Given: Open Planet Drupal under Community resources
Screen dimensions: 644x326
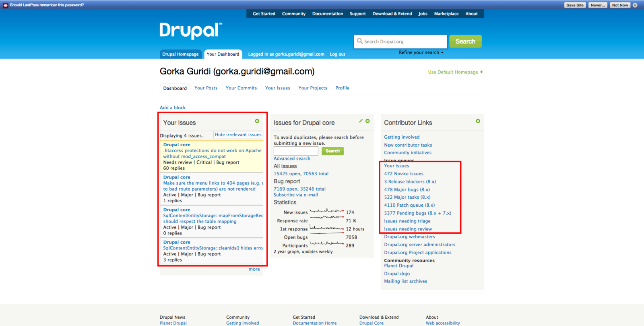Looking at the screenshot, I should point(398,266).
